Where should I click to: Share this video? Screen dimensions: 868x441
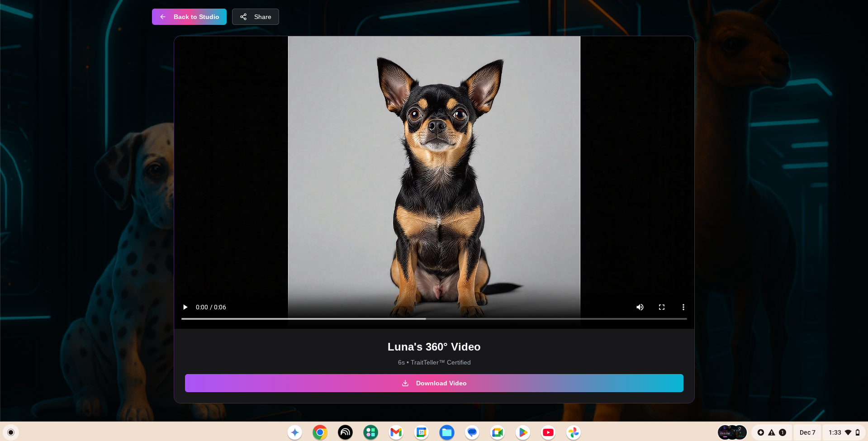point(256,17)
